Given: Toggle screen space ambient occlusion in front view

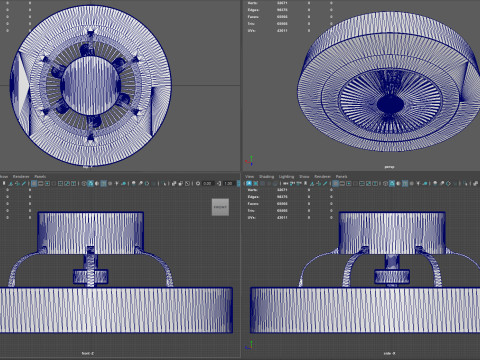Looking at the screenshot, I should [134, 184].
